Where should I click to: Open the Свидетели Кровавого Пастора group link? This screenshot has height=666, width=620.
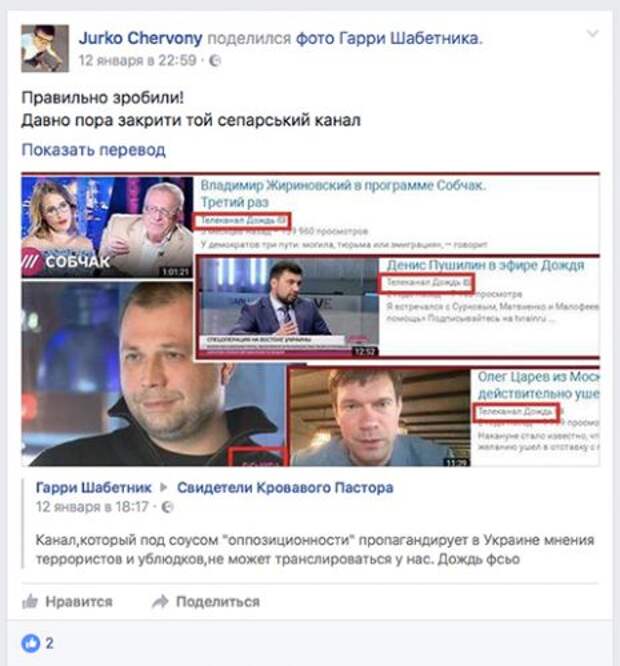tap(285, 488)
